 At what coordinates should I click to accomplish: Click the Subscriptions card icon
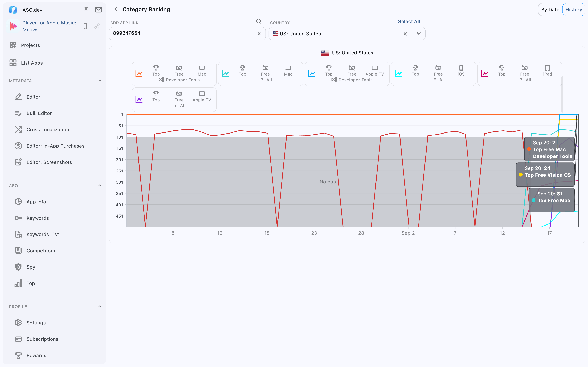coord(18,339)
